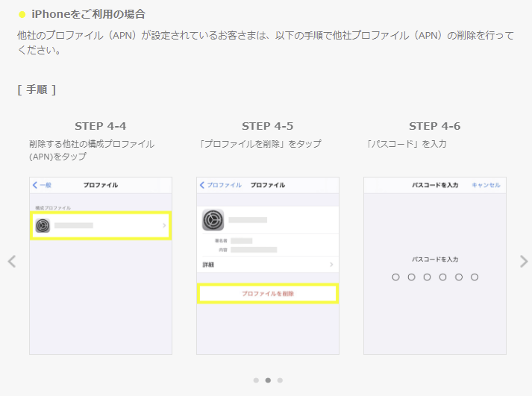Click STEP 4-4 heading
The width and height of the screenshot is (532, 396).
(101, 126)
